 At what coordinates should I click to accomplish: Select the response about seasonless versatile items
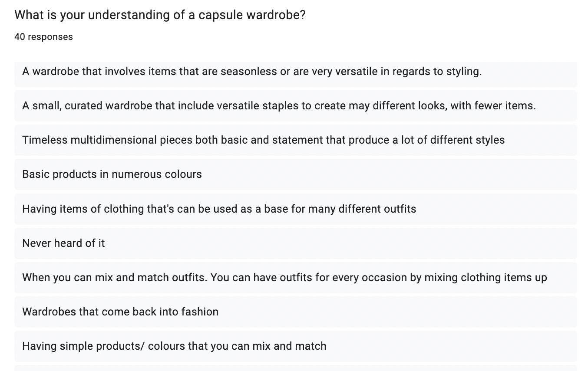pos(252,72)
